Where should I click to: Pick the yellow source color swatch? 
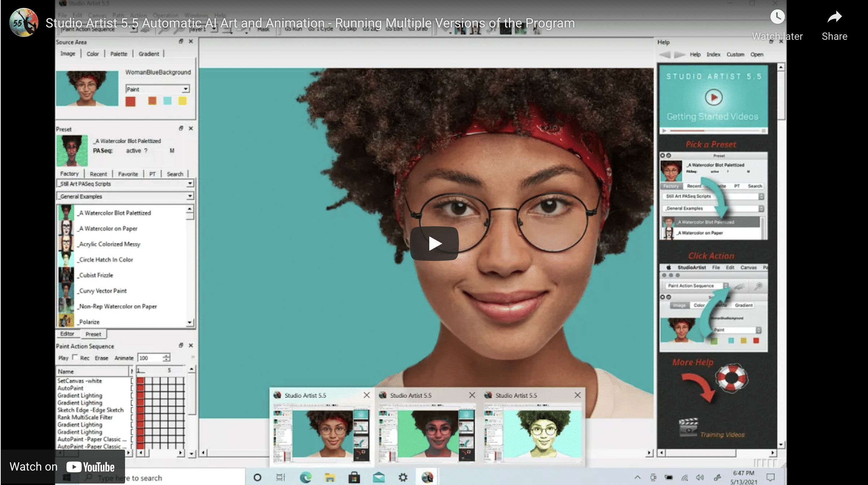pyautogui.click(x=182, y=101)
